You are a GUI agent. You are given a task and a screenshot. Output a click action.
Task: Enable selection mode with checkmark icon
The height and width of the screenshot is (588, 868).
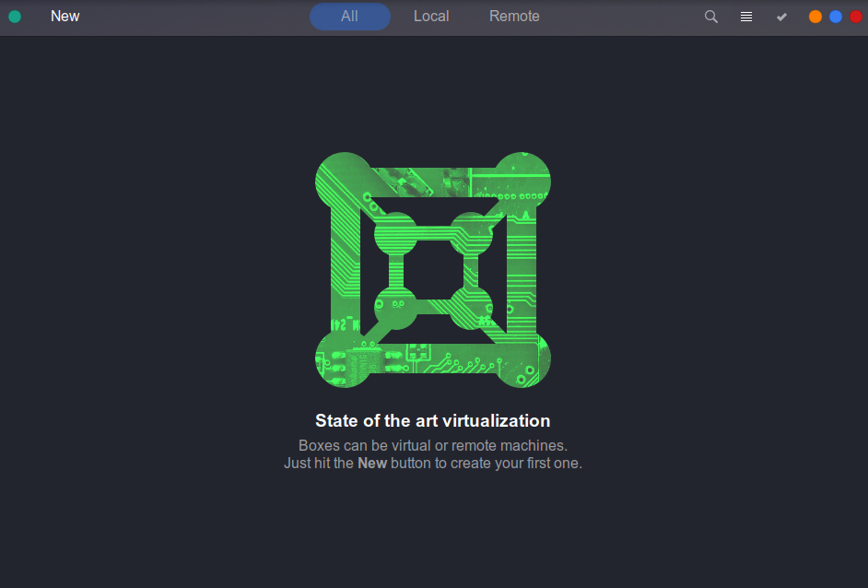coord(781,17)
